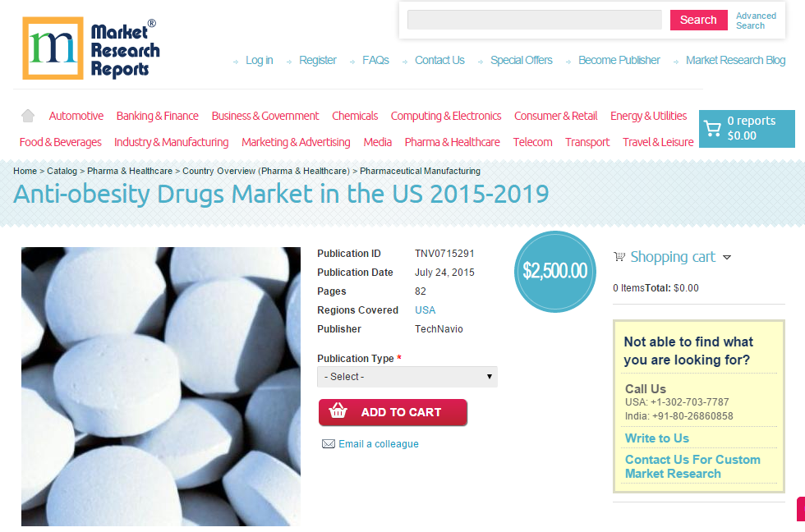This screenshot has height=532, width=805.
Task: Select the Computing & Electronics category
Action: (x=446, y=116)
